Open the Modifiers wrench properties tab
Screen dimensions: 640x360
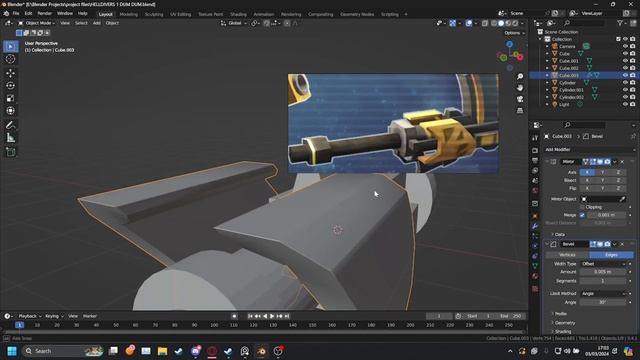(535, 226)
